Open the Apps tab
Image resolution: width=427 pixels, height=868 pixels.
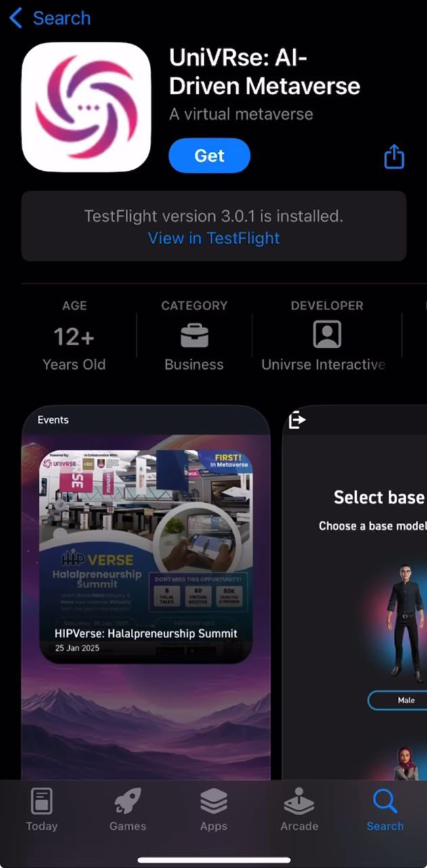213,810
